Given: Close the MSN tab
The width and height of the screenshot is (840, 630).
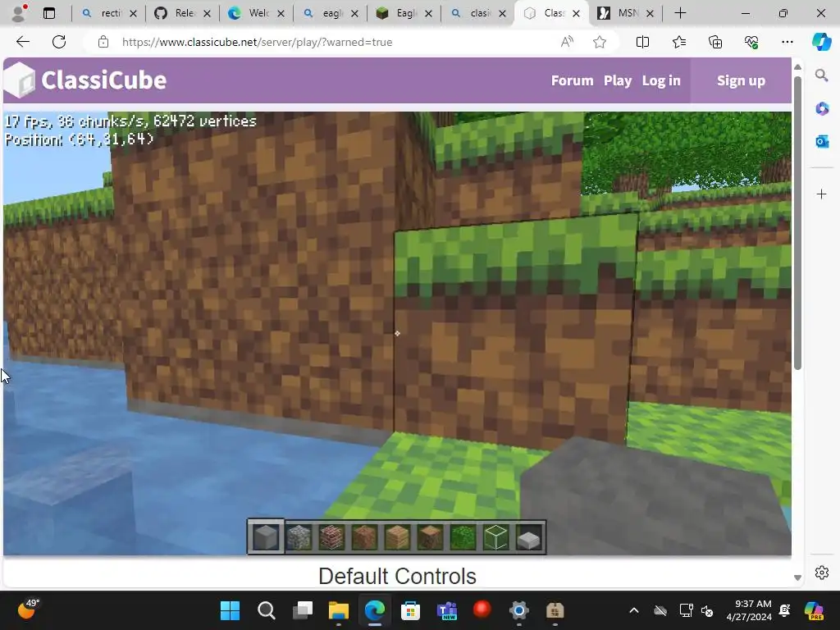Looking at the screenshot, I should pyautogui.click(x=650, y=13).
